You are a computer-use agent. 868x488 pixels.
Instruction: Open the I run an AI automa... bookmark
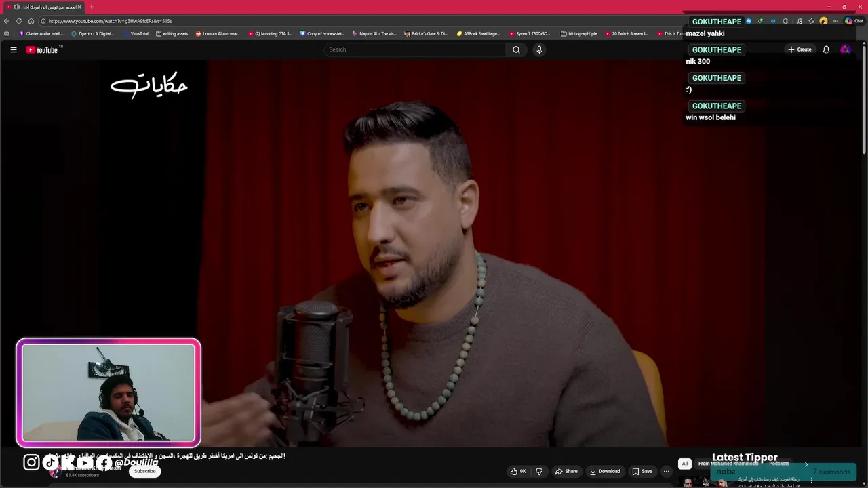coord(218,33)
